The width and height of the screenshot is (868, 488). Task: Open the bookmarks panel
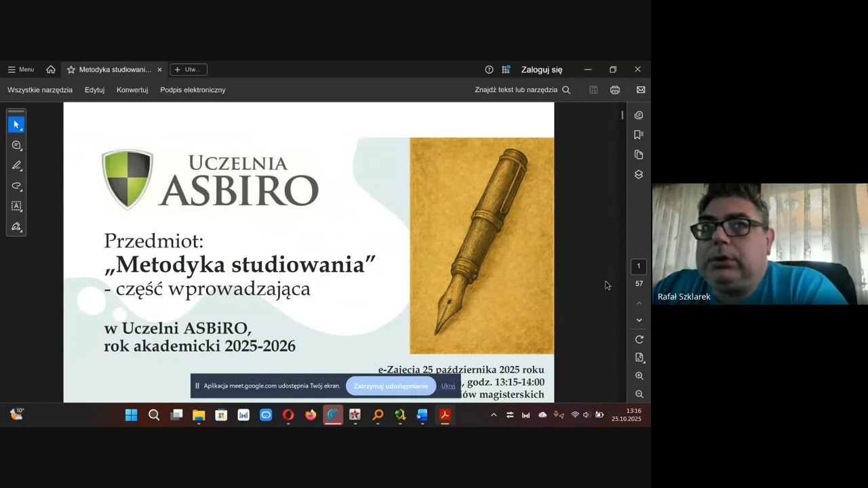point(638,135)
